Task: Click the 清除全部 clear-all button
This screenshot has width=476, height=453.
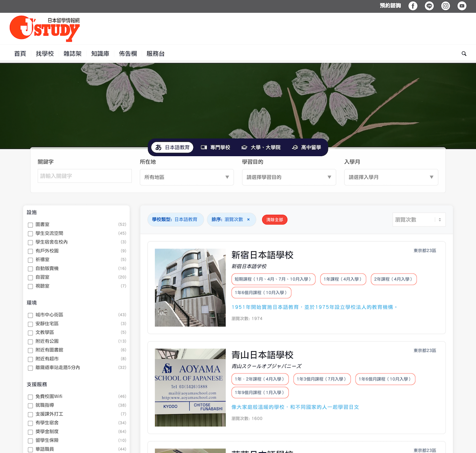Action: [x=274, y=219]
